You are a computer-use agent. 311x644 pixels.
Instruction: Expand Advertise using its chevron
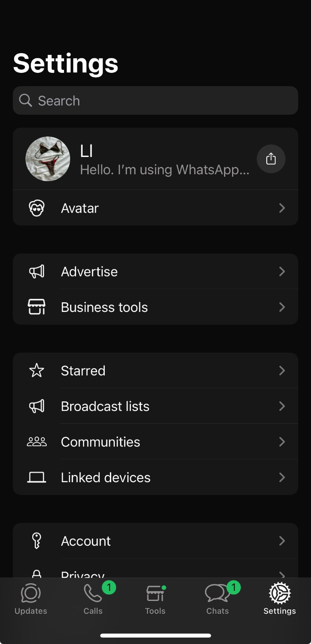282,272
